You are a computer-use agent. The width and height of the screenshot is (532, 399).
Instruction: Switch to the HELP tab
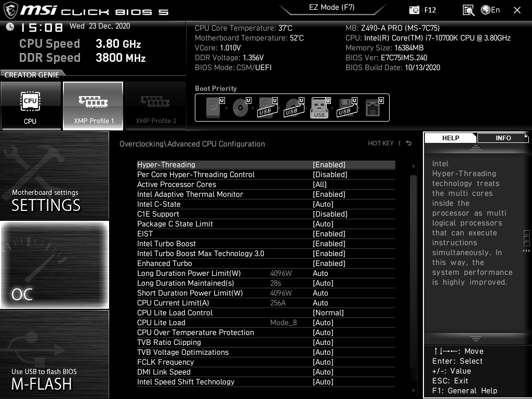point(450,138)
